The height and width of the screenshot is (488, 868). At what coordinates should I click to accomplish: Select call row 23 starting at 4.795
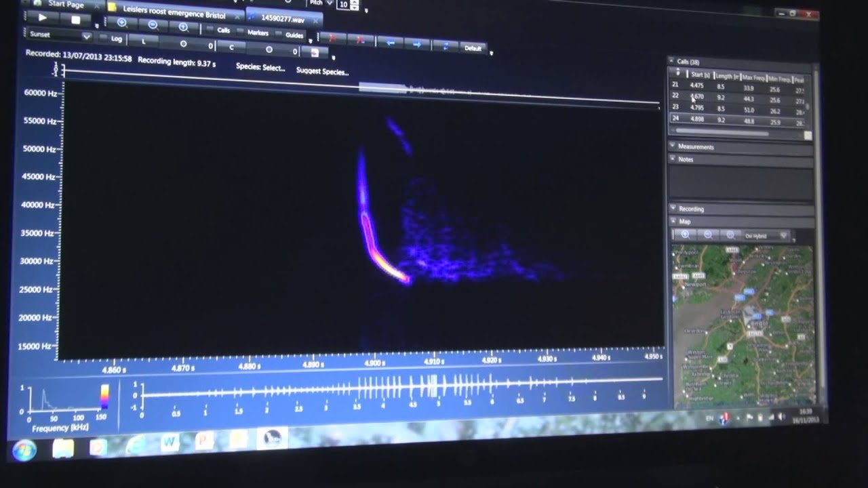click(738, 108)
